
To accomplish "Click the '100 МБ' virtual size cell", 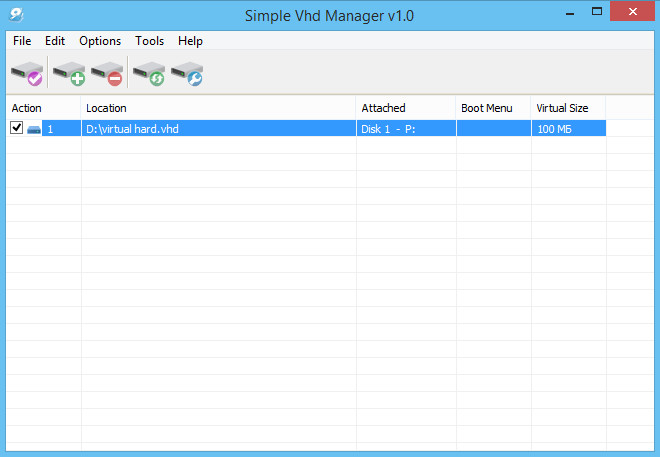I will pyautogui.click(x=569, y=128).
